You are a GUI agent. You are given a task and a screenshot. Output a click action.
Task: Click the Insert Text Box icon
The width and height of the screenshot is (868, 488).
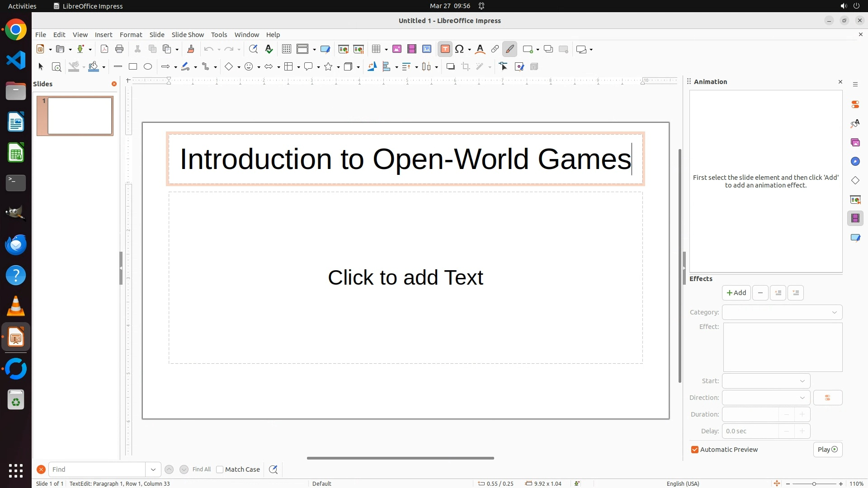[x=445, y=49]
